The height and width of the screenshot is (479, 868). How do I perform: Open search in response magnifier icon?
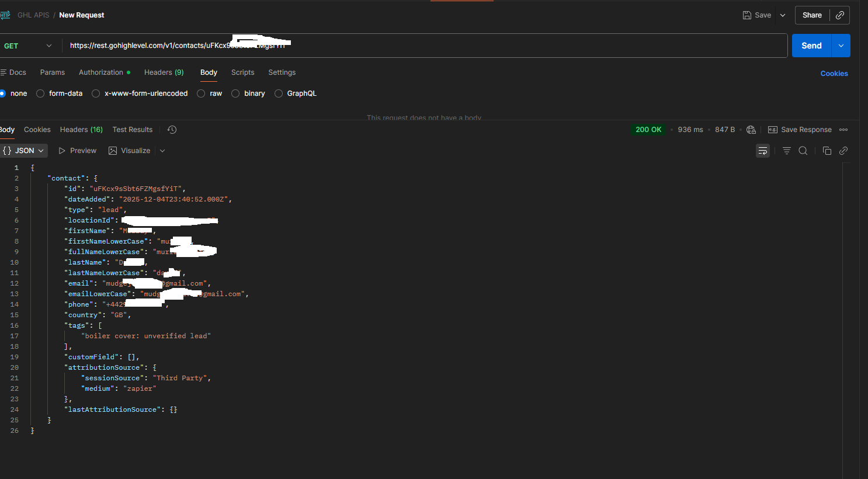click(x=803, y=151)
